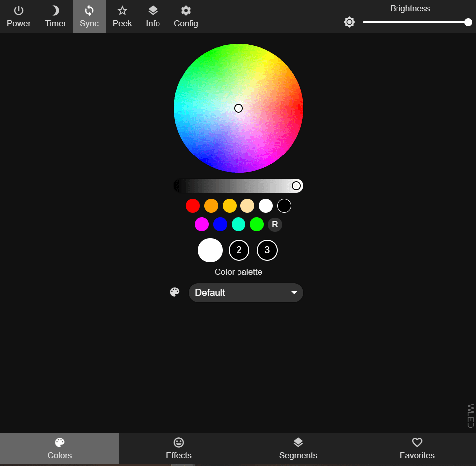Open the Peek live preview

tap(122, 17)
